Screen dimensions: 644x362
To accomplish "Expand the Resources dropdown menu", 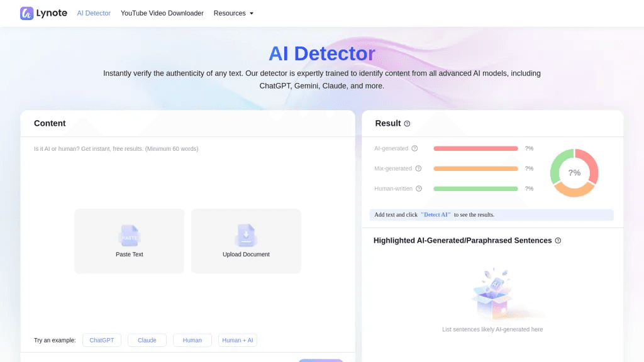I will (x=233, y=13).
